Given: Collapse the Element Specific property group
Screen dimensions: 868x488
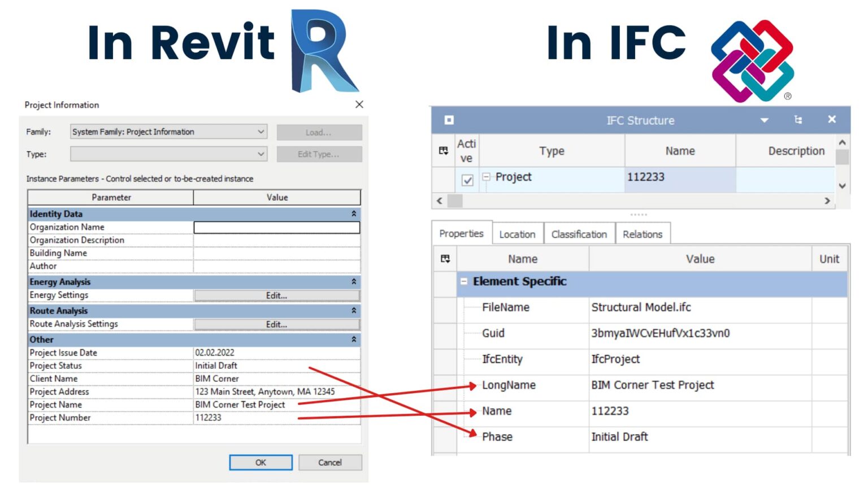Looking at the screenshot, I should tap(463, 281).
